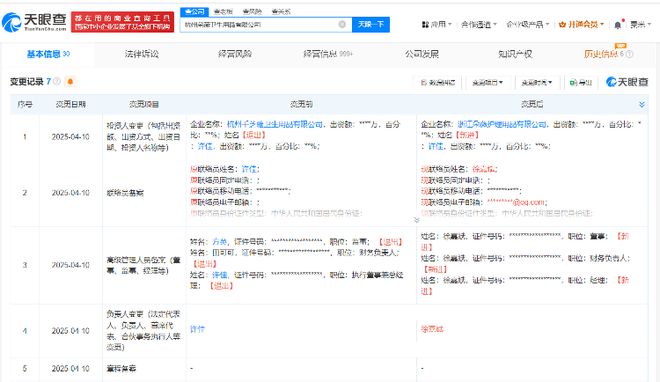Click the help icon beside 历史信息 tab
660x382 pixels.
[630, 54]
